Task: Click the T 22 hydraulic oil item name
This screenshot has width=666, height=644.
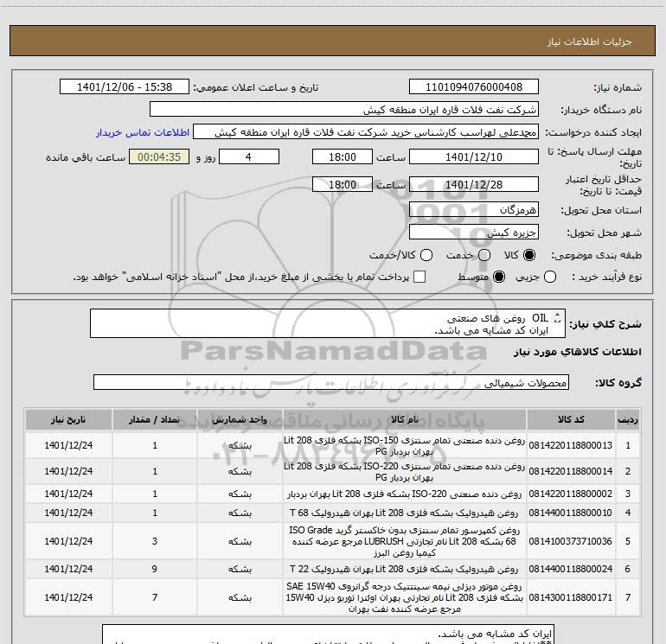Action: (405, 569)
